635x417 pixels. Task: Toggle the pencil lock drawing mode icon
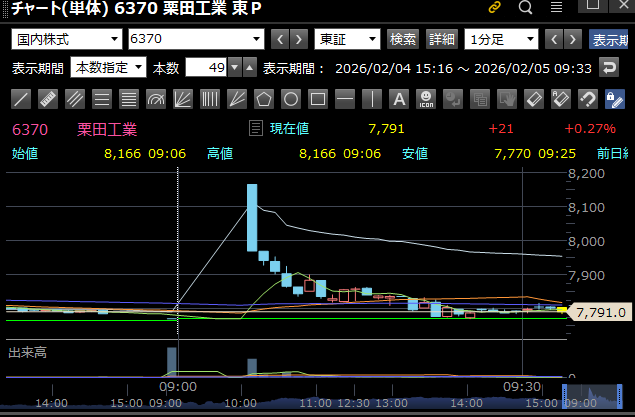click(x=614, y=99)
